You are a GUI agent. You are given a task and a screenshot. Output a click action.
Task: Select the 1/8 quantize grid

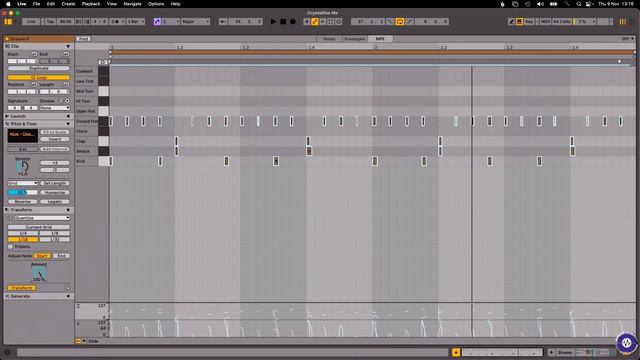[55, 233]
